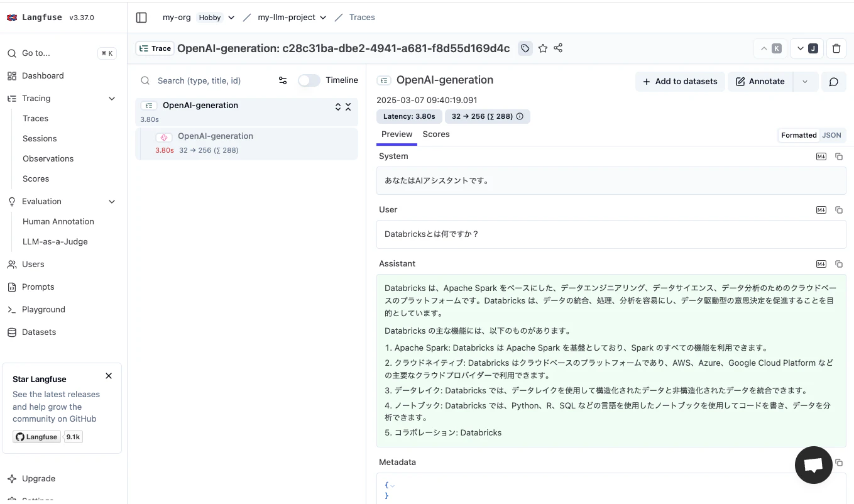Screen dimensions: 854x504
Task: Open Dashboard from the sidebar
Action: click(x=43, y=75)
